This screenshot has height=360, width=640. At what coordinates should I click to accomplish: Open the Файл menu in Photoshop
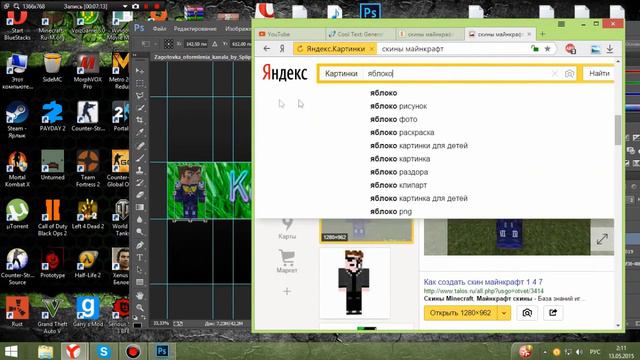coord(159,29)
